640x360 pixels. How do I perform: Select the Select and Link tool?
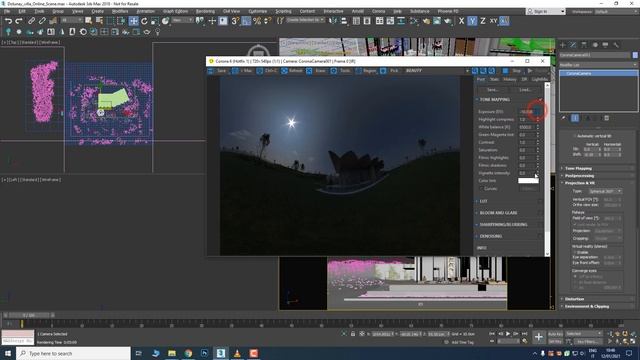[31, 21]
